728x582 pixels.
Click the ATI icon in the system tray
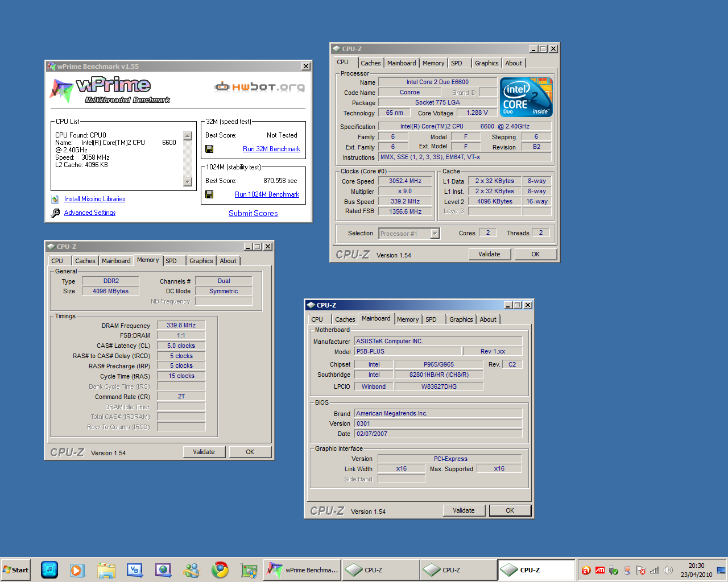[600, 570]
